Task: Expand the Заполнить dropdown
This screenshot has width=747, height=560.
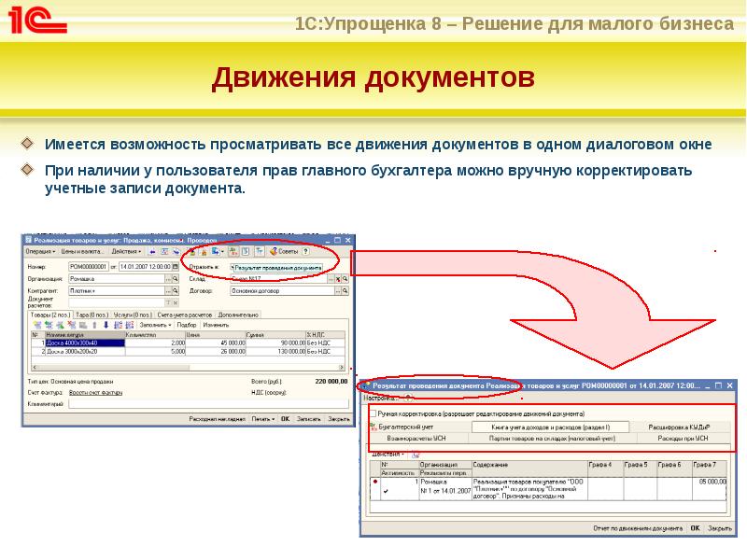Action: click(x=155, y=325)
